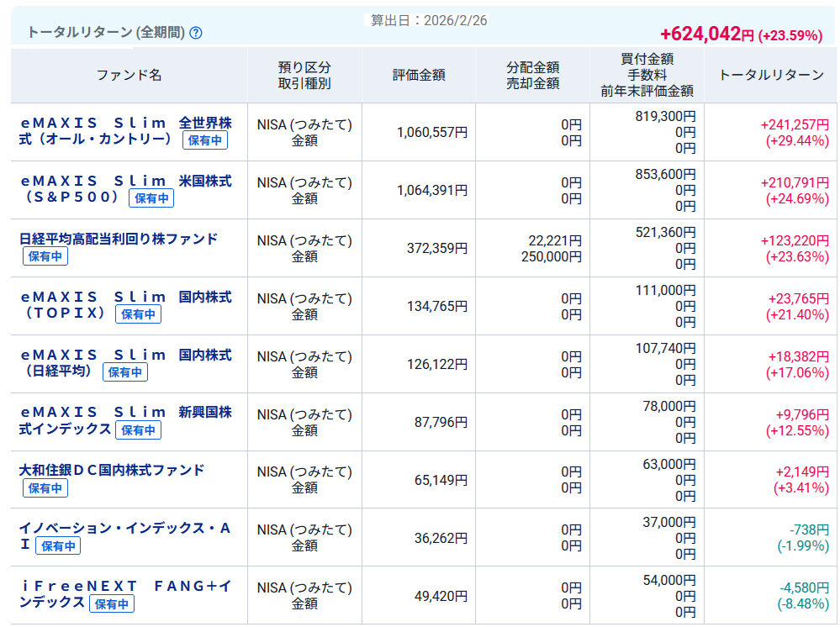Viewport: 840px width, 627px height.
Task: Click the トータルリターン column header
Action: pos(771,75)
